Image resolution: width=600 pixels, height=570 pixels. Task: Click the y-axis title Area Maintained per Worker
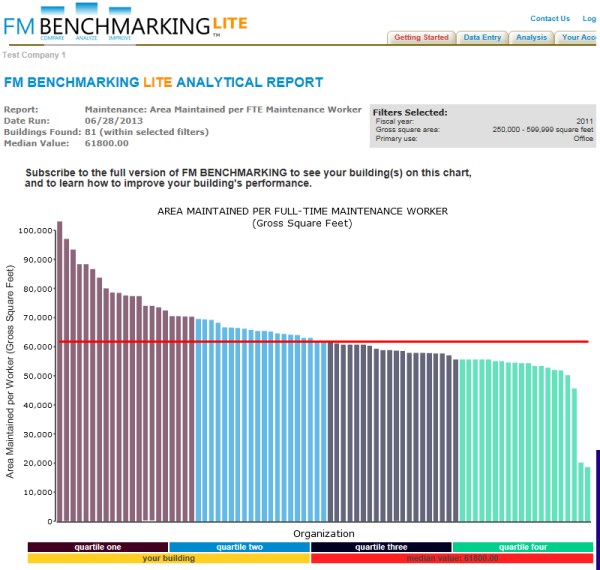[x=10, y=371]
